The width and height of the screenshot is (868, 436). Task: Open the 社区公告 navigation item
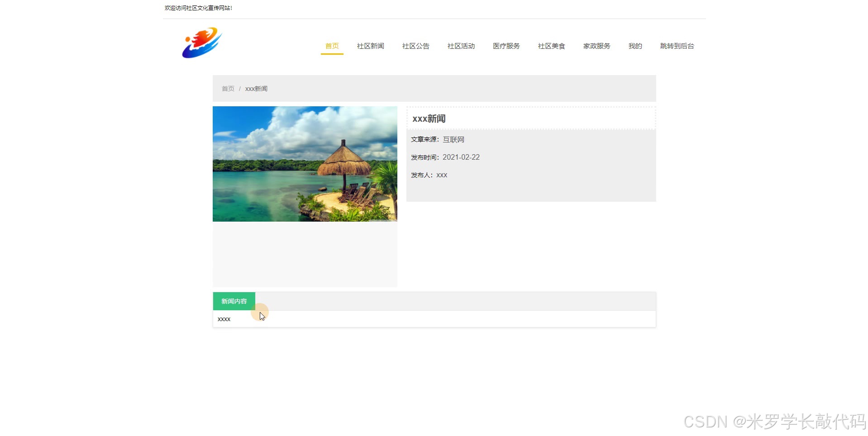415,46
